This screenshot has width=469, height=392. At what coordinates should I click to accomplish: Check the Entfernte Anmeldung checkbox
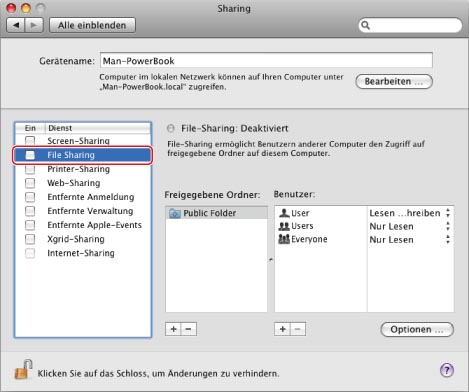(x=30, y=197)
